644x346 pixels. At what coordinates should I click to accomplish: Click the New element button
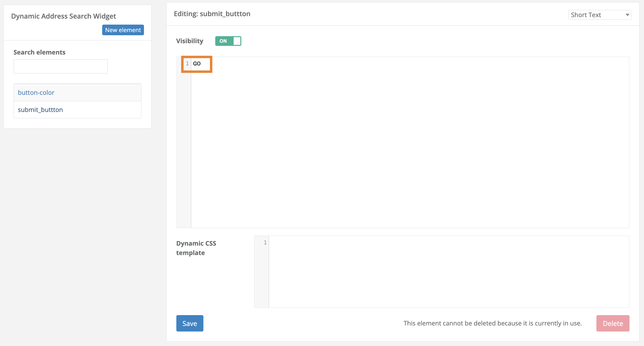(x=123, y=30)
